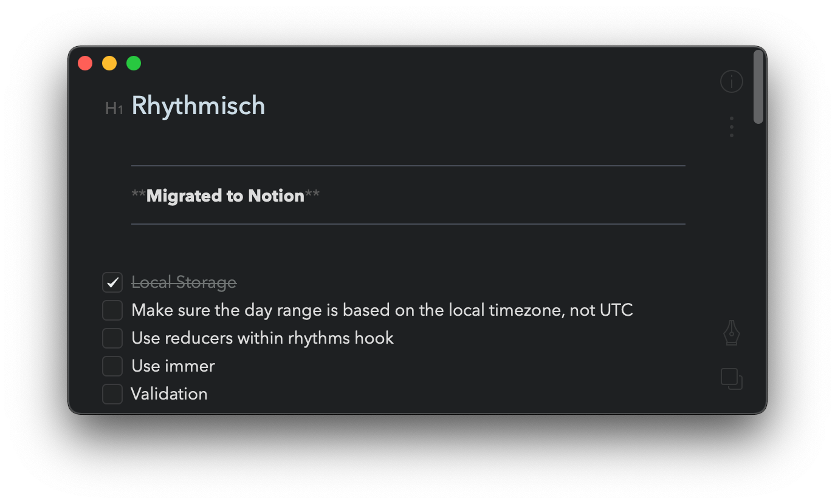The width and height of the screenshot is (835, 504).
Task: Close the note window with red button
Action: tap(85, 63)
